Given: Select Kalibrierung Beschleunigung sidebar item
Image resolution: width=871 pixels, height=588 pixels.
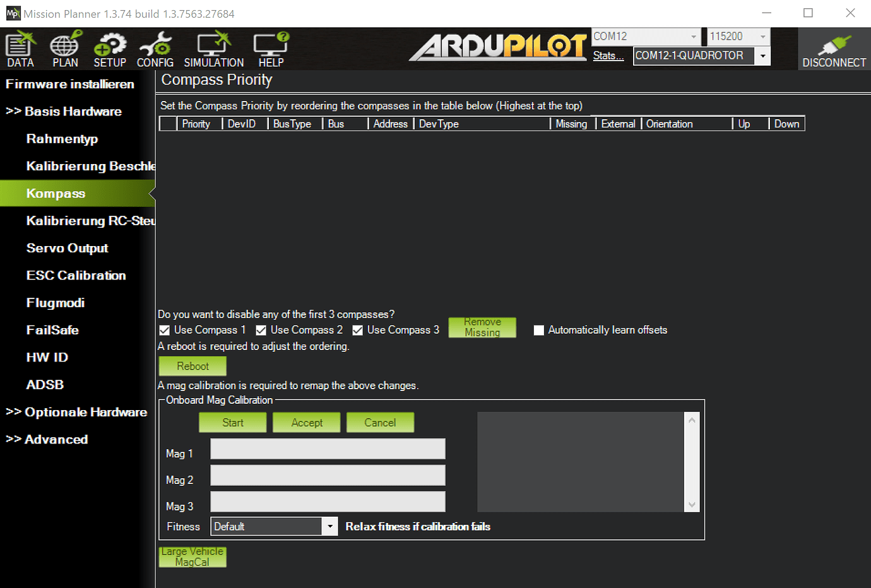Looking at the screenshot, I should pyautogui.click(x=91, y=166).
